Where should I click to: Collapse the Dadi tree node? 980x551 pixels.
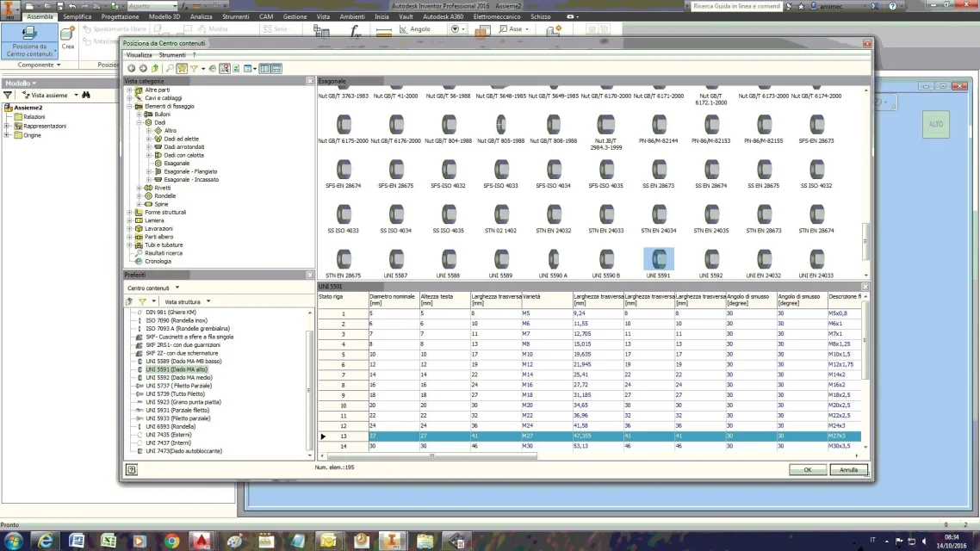(x=140, y=122)
